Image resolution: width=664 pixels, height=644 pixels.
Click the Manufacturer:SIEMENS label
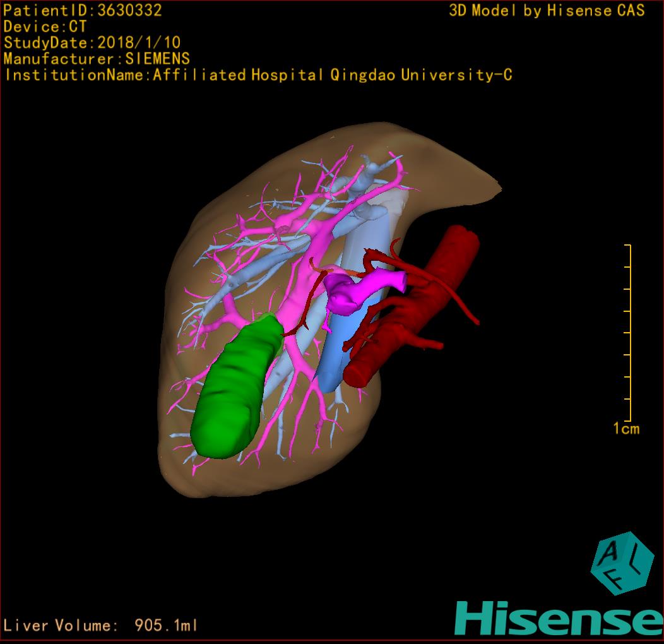click(97, 59)
